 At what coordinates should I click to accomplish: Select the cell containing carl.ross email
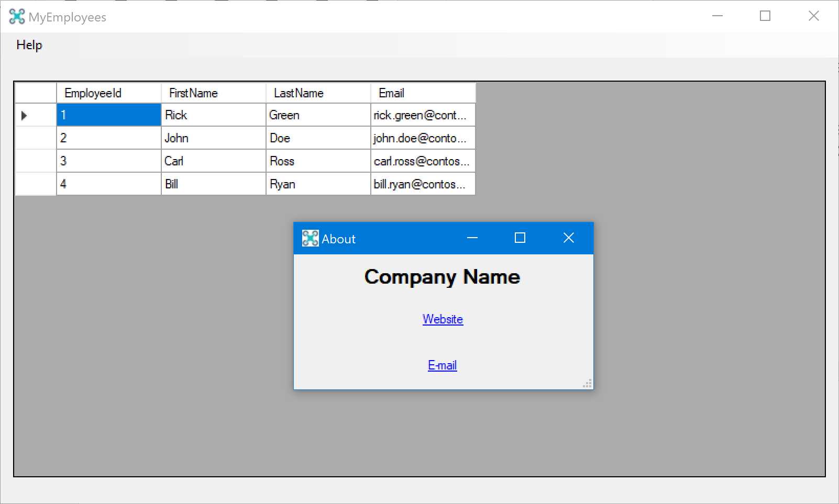[422, 161]
